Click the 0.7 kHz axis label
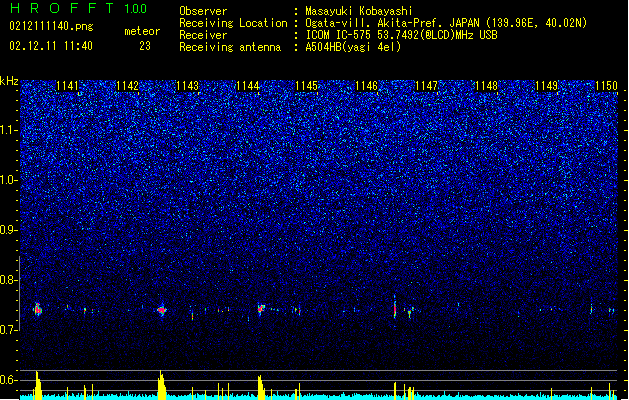The width and height of the screenshot is (629, 400). (9, 329)
